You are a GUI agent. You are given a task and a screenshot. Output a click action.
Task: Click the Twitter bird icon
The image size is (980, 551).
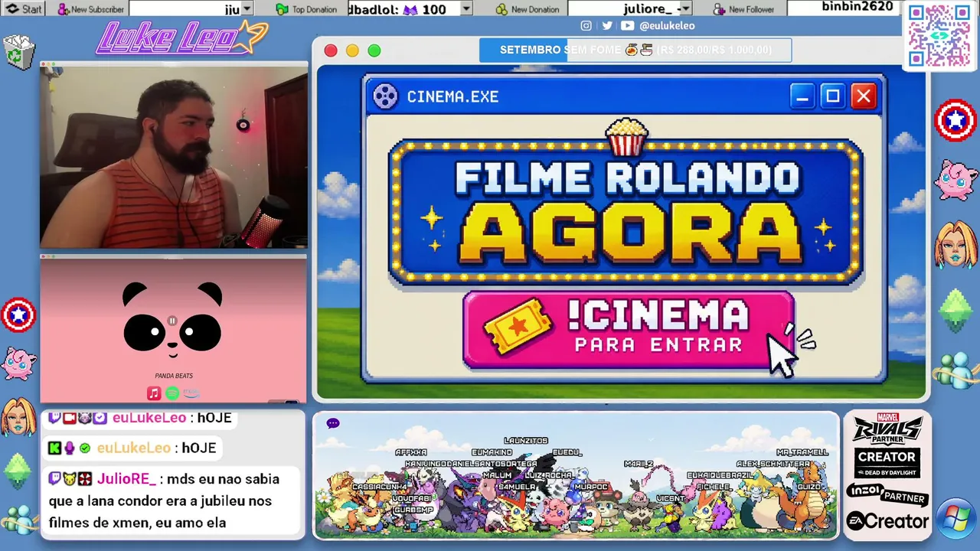pyautogui.click(x=607, y=26)
